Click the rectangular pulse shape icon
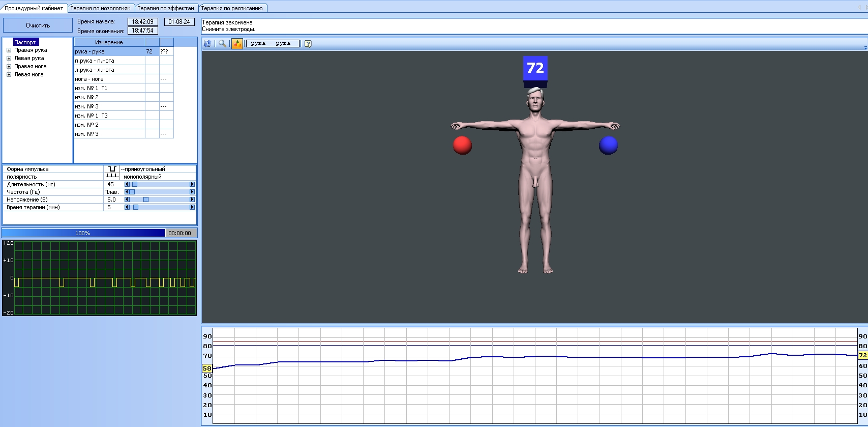 coord(112,169)
